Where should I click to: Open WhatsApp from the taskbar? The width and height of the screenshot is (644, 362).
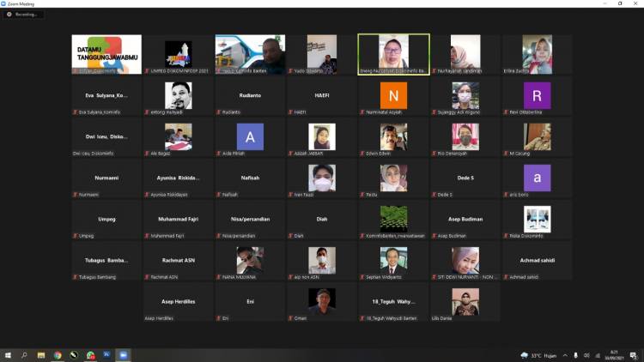(x=90, y=355)
